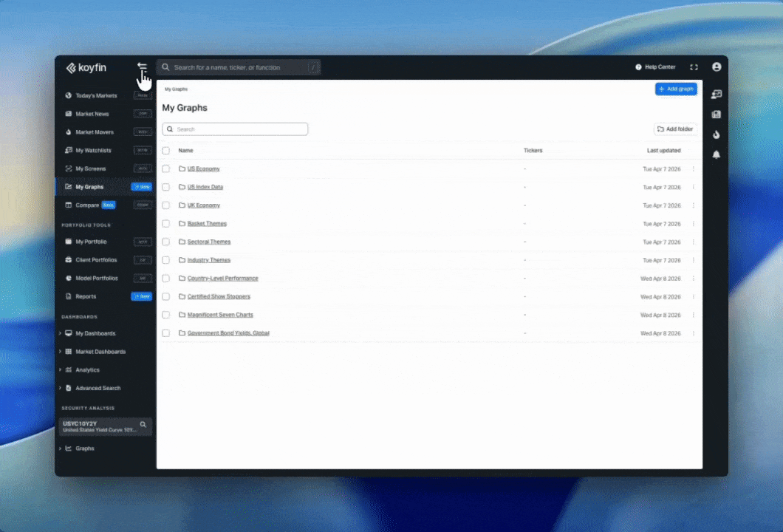This screenshot has width=783, height=532.
Task: Expand Market Dashboards in the sidebar
Action: [x=61, y=352]
